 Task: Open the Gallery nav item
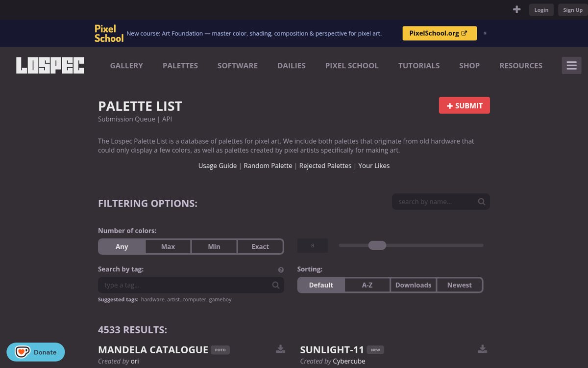tap(126, 66)
